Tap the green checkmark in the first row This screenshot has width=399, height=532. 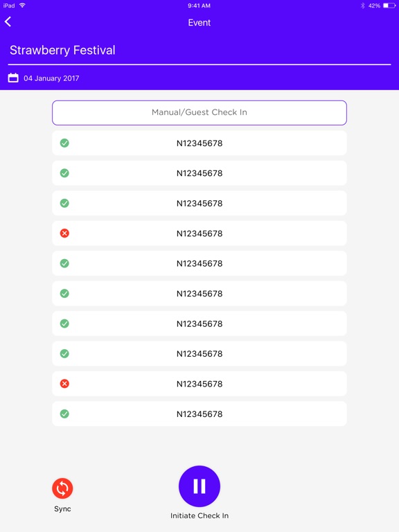tap(64, 143)
